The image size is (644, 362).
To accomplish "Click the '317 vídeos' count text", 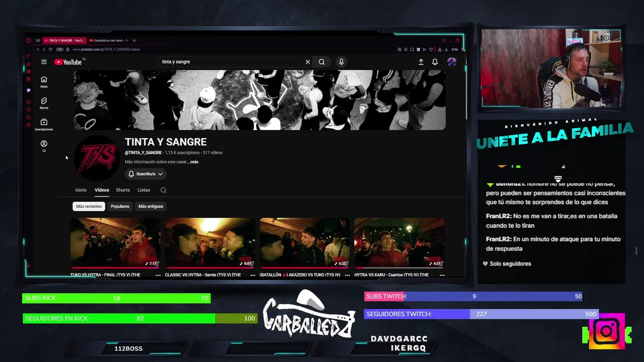I will coord(212,153).
